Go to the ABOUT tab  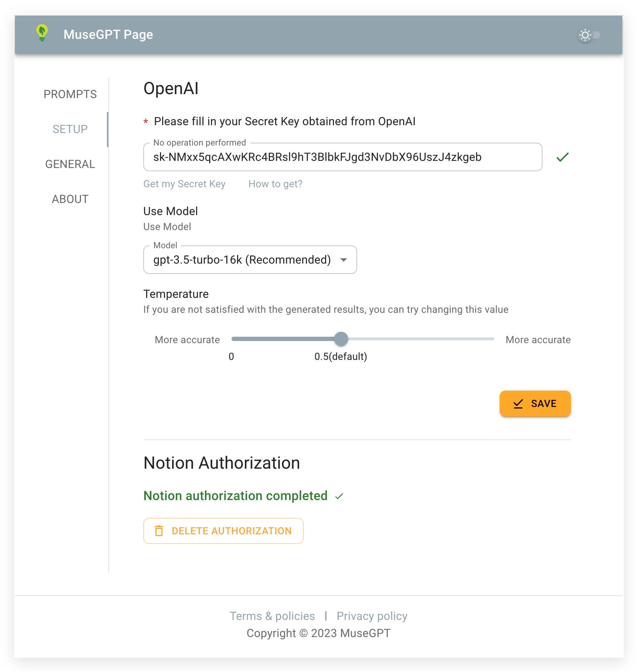pyautogui.click(x=70, y=199)
